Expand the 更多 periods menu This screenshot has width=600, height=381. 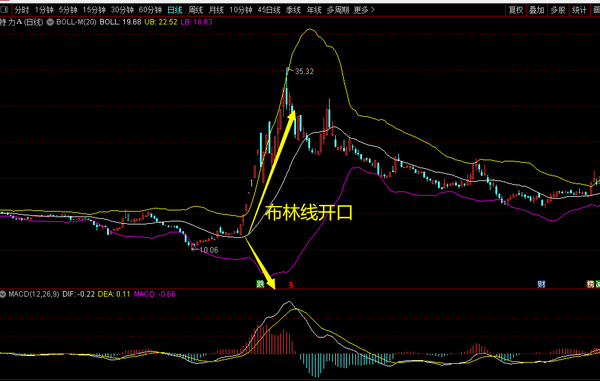coord(364,10)
